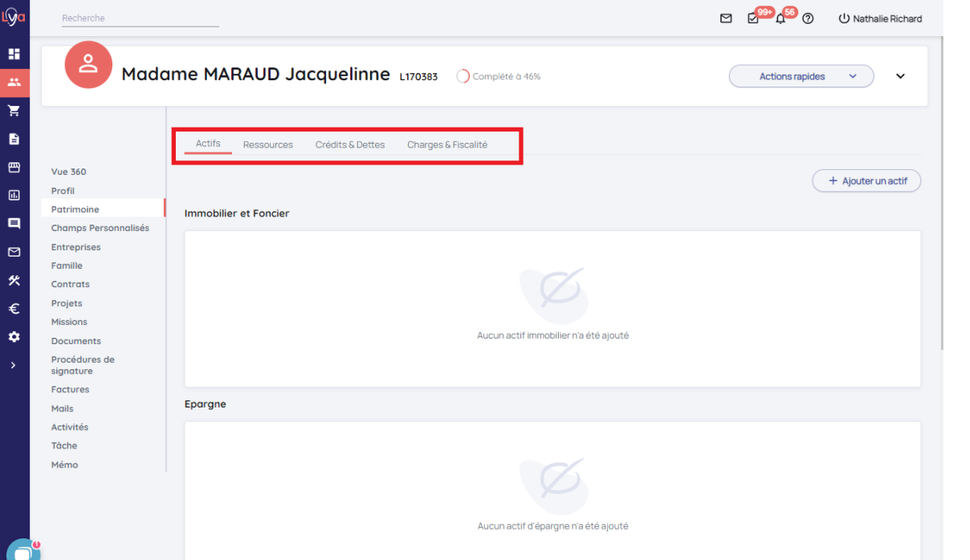Viewport: 970px width, 560px height.
Task: Open the Actions rapides dropdown
Action: click(801, 76)
